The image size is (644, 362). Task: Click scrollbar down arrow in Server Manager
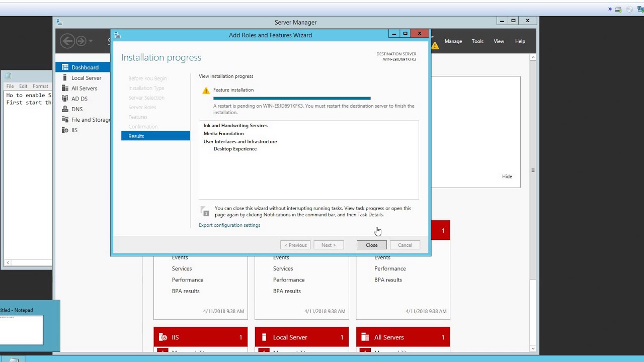click(533, 348)
